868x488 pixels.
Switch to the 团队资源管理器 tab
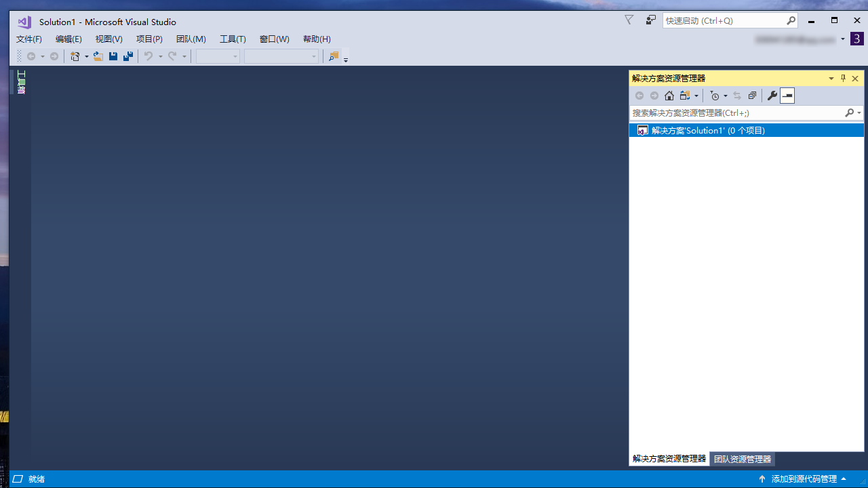742,459
